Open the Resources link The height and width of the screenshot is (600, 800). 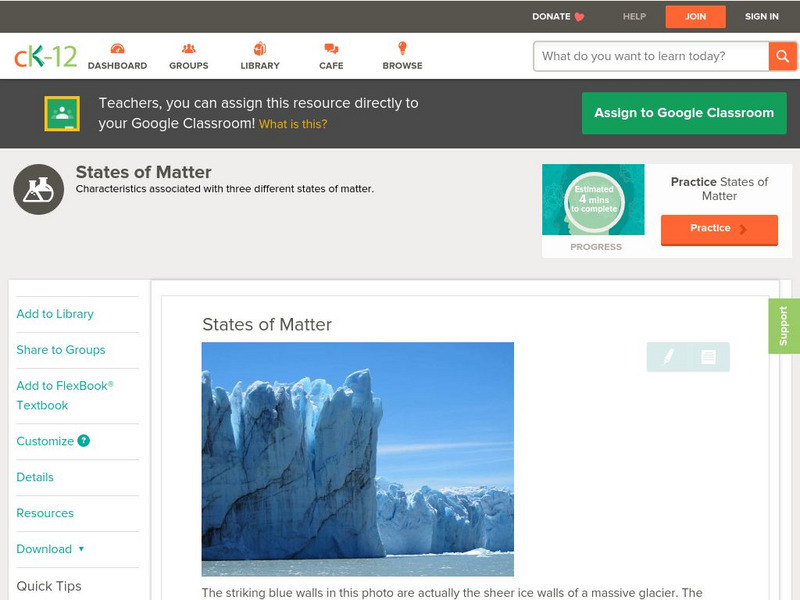tap(45, 513)
